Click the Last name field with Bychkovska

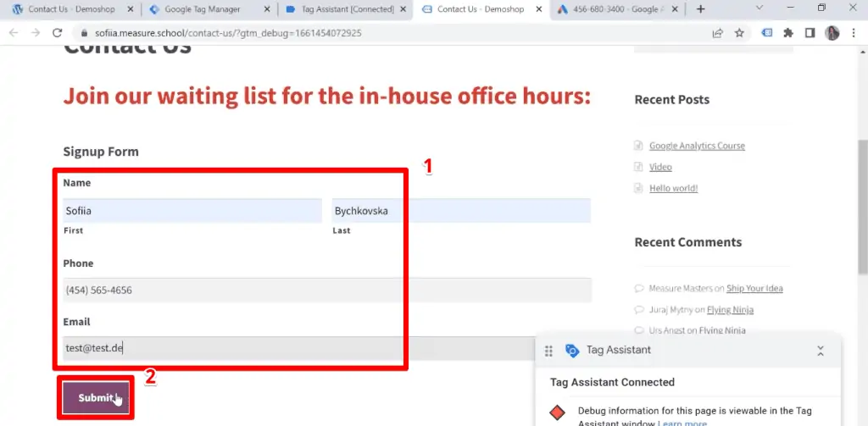point(461,211)
